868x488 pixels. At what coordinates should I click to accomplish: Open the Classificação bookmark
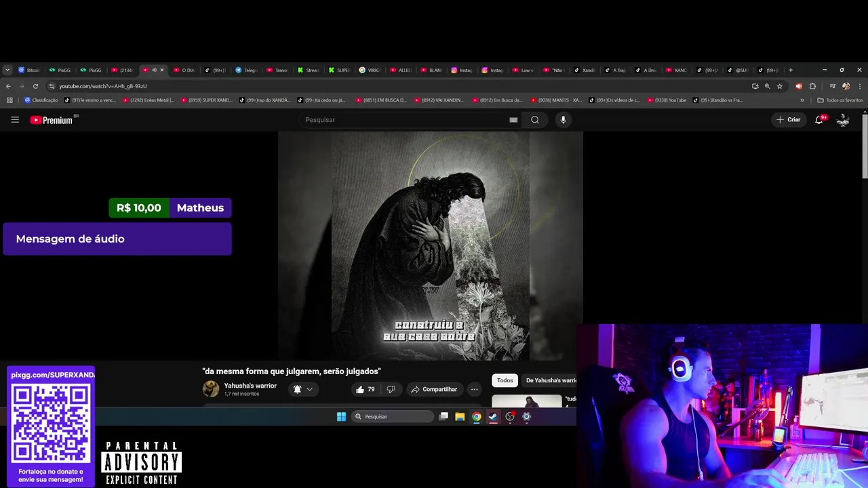click(41, 100)
